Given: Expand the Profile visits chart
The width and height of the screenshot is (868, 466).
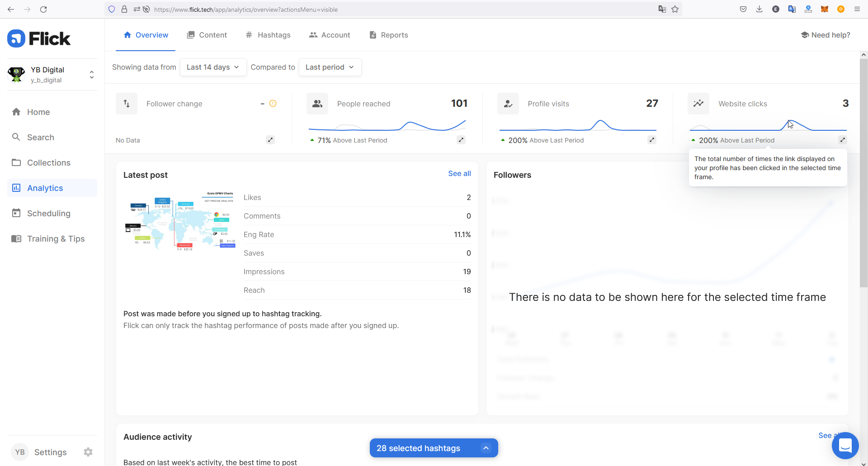Looking at the screenshot, I should 651,140.
